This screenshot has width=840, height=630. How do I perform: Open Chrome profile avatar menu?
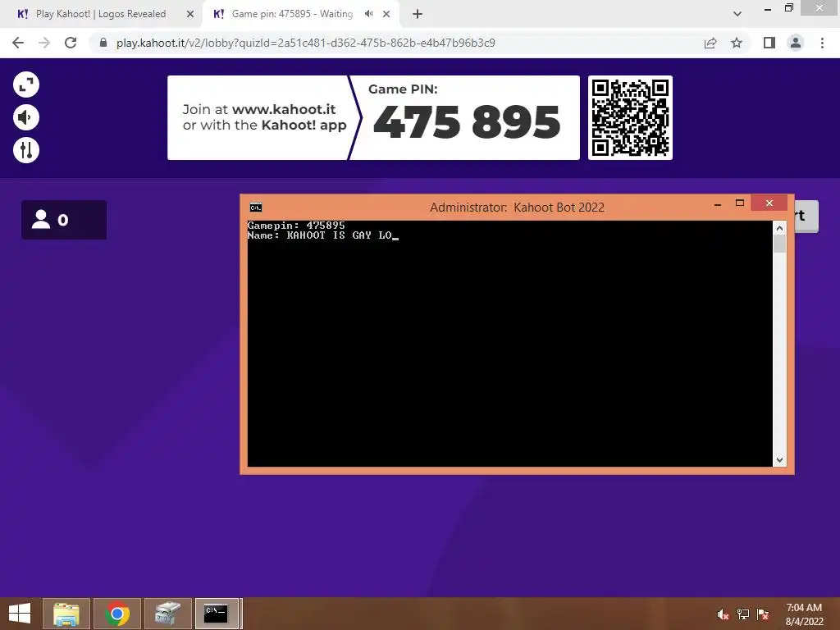coord(796,43)
